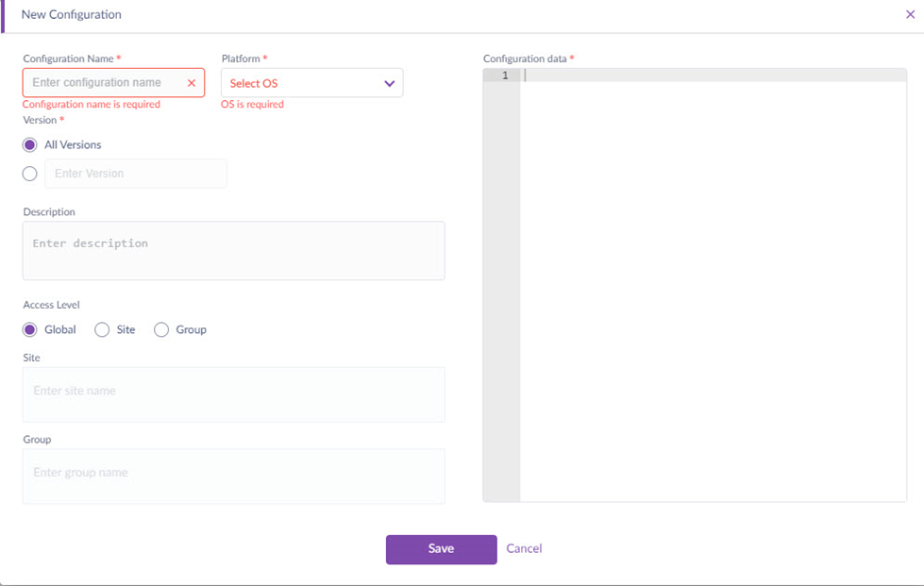Viewport: 924px width, 586px height.
Task: Click the 'OS is required' validation text
Action: click(252, 105)
